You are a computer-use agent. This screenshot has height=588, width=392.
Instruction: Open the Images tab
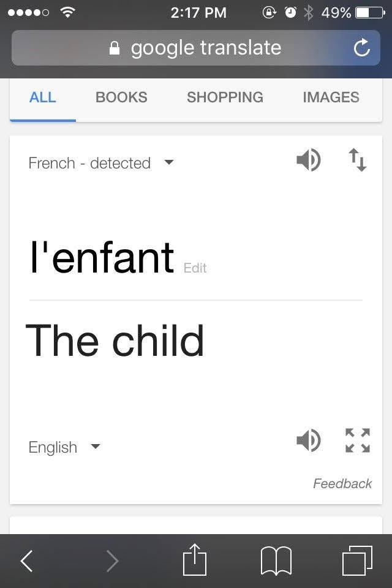(331, 97)
